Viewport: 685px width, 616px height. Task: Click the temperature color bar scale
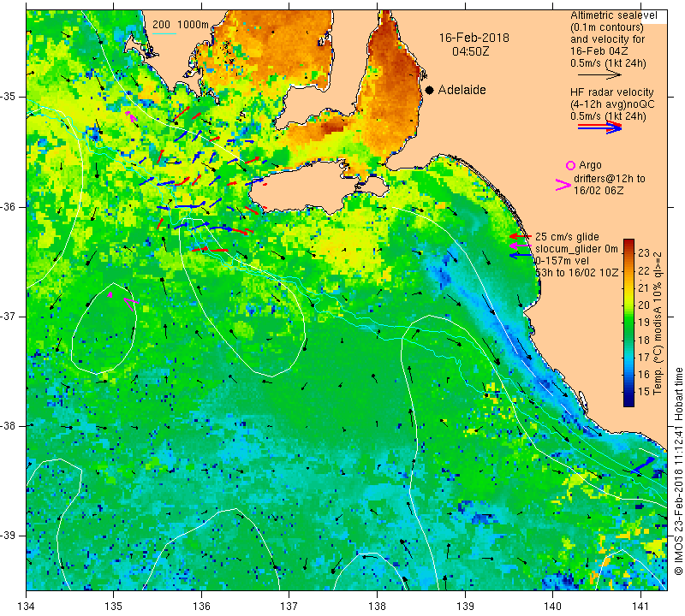click(628, 323)
